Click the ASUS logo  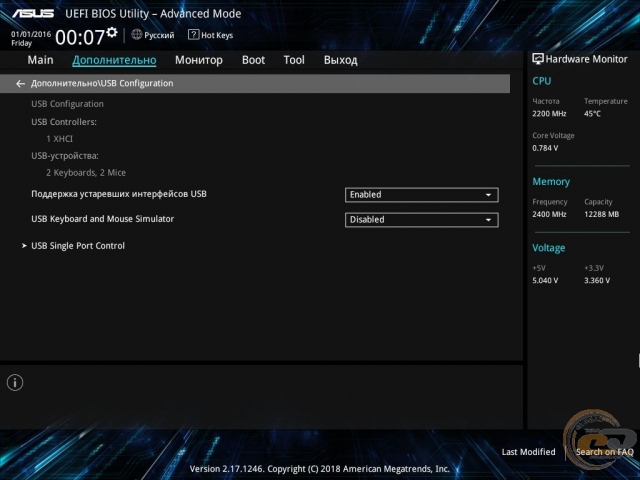click(33, 13)
